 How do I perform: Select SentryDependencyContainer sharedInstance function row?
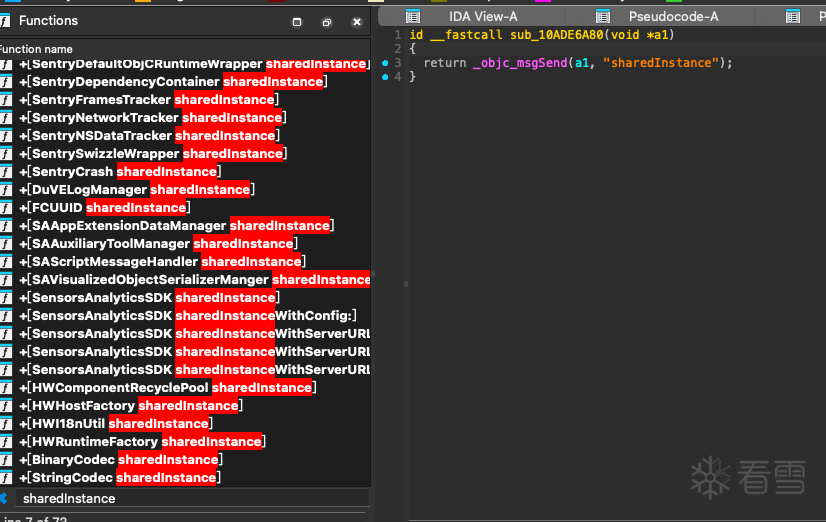click(x=185, y=82)
